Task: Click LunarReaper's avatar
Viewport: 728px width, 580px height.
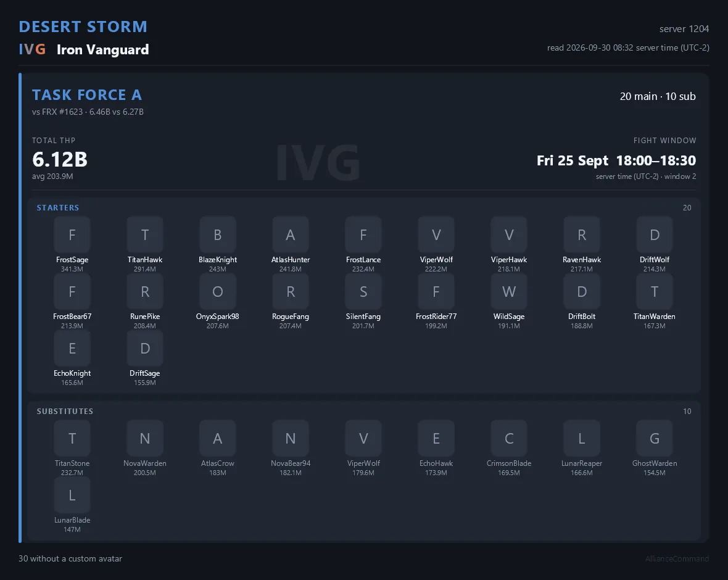Action: coord(582,438)
